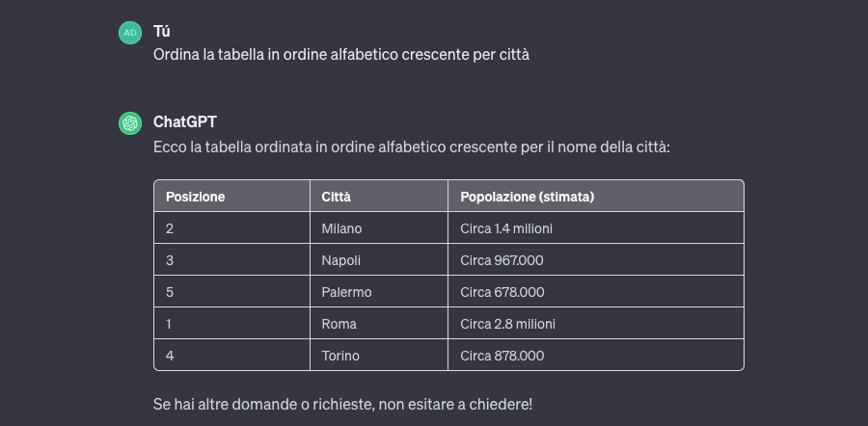
Task: Select the "Città" column header
Action: (x=337, y=197)
